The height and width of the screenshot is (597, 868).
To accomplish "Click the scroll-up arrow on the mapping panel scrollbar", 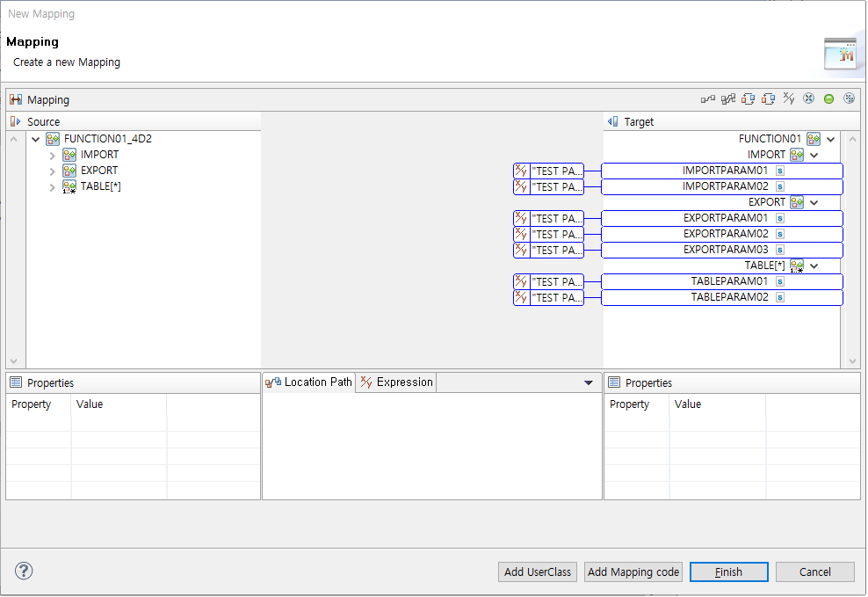I will pyautogui.click(x=13, y=138).
